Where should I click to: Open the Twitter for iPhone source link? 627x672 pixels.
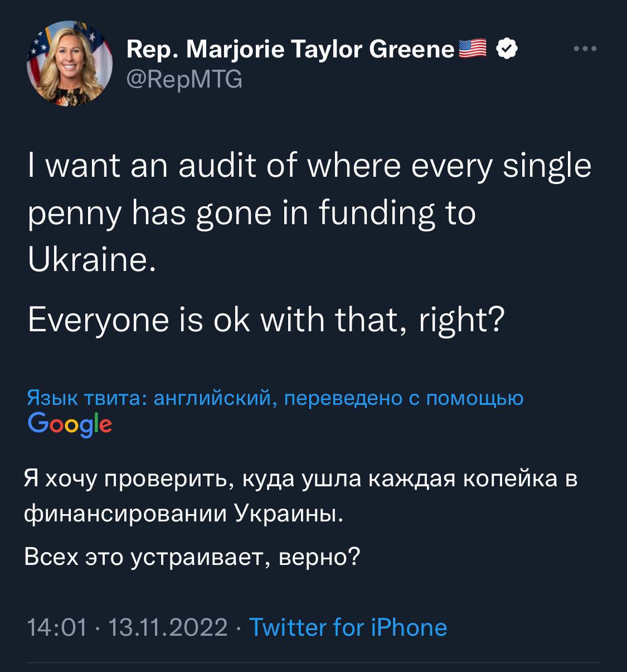348,627
